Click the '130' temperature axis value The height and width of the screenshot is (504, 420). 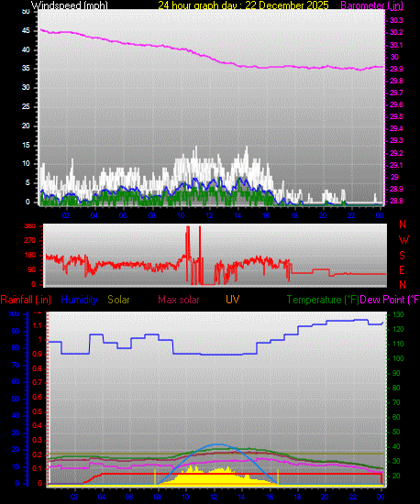click(x=398, y=314)
